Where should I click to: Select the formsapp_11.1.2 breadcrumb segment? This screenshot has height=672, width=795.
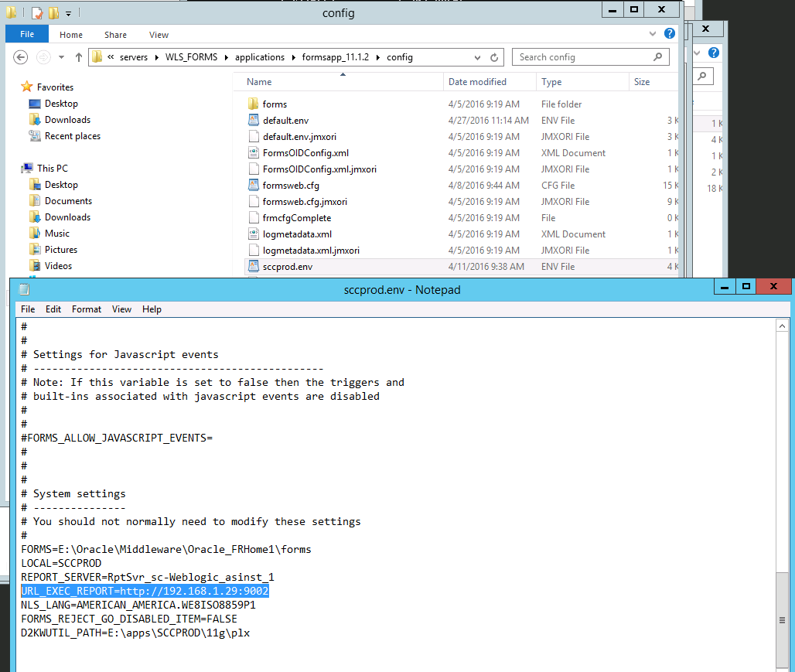tap(335, 57)
